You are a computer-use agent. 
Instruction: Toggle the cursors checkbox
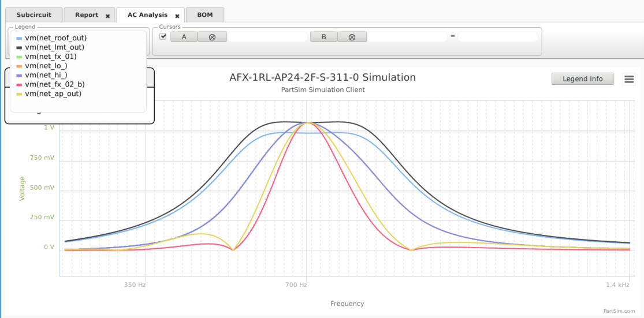coord(163,36)
